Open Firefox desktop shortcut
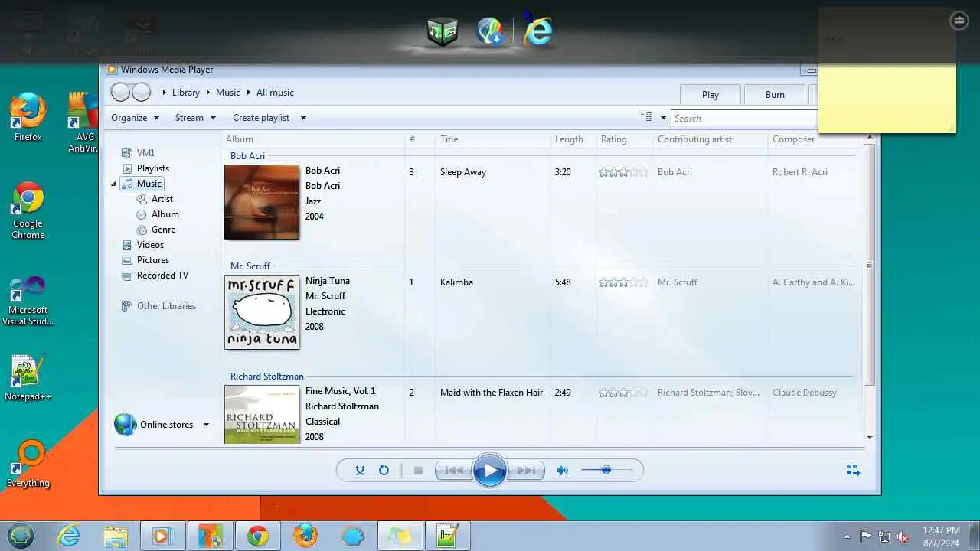 coord(28,118)
